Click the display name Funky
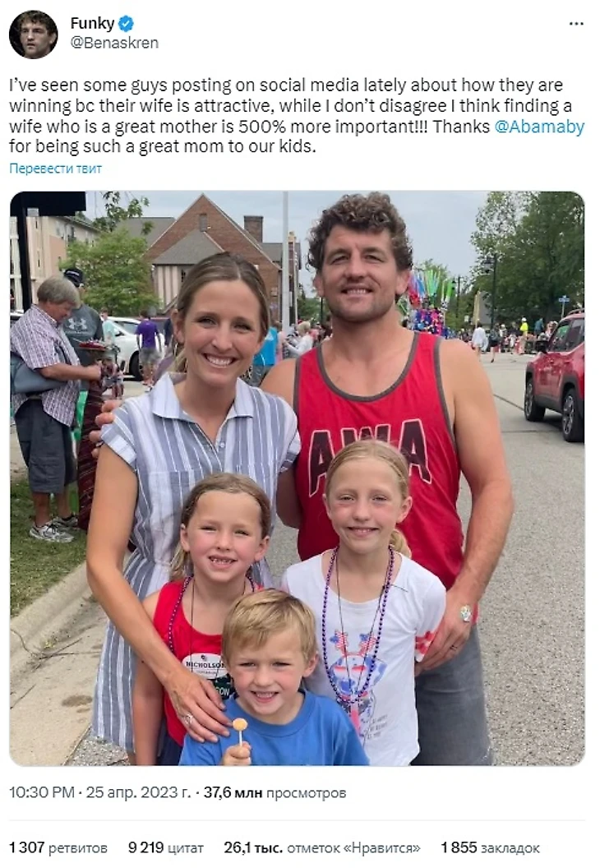Image resolution: width=600 pixels, height=868 pixels. (92, 23)
